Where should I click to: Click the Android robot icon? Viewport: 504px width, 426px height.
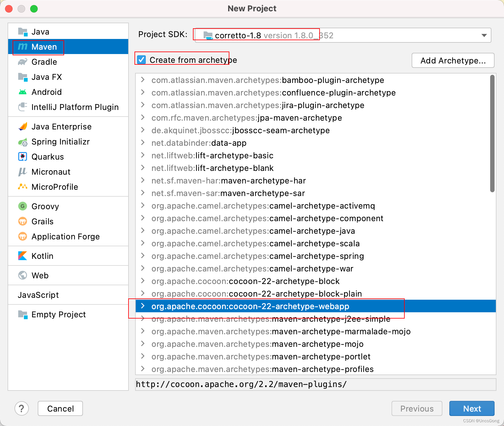tap(23, 92)
